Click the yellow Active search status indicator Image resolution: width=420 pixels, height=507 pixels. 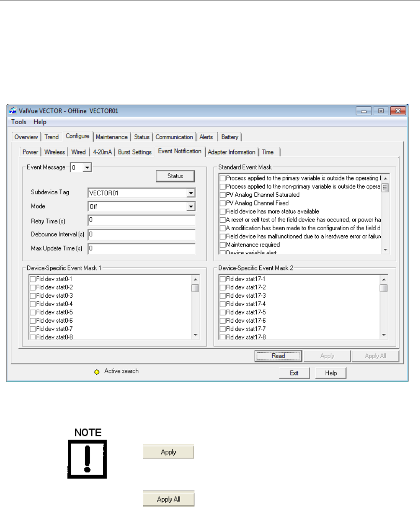click(97, 372)
